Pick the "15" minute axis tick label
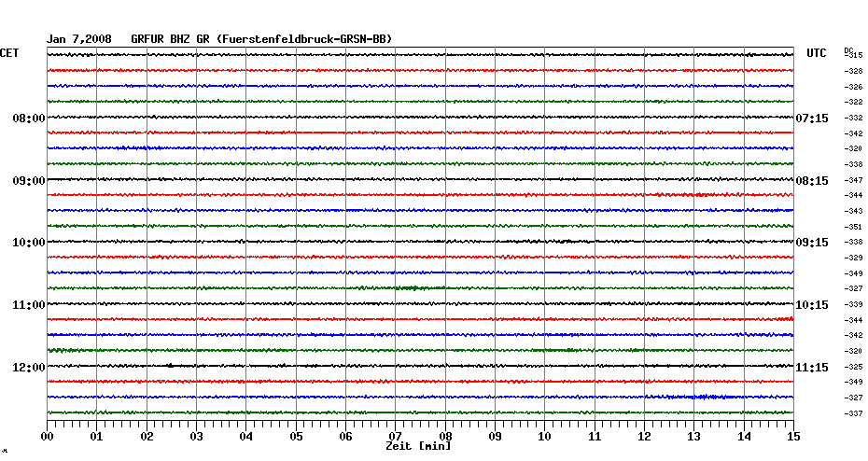Screen dimensions: 868x461 (x=793, y=437)
